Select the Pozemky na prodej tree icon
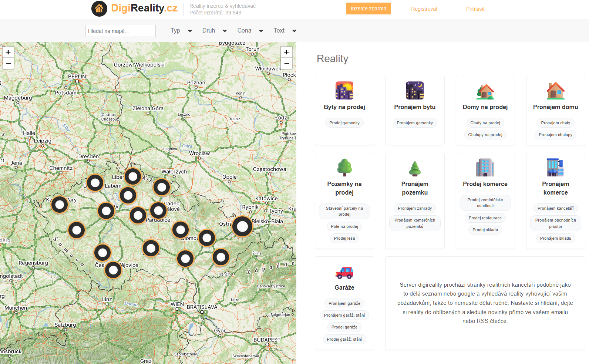 (344, 167)
